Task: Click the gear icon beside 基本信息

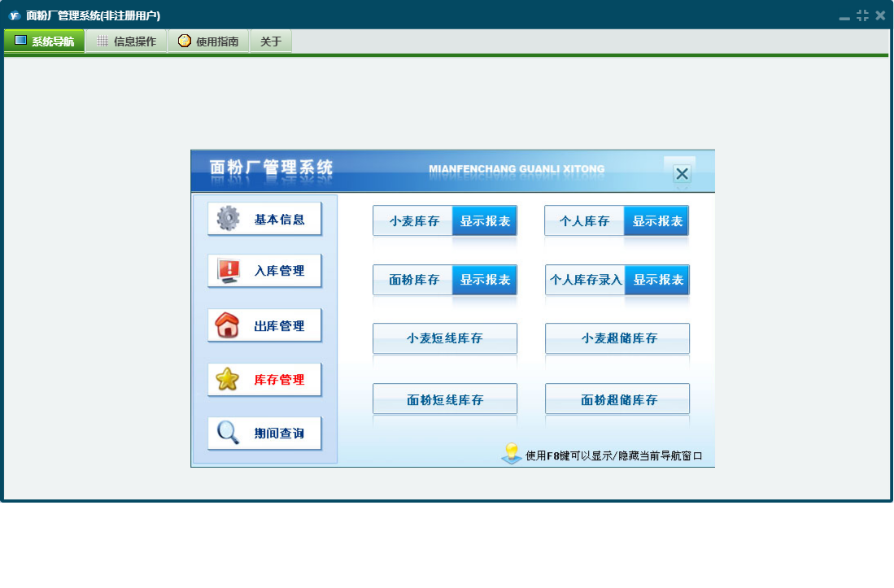Action: pyautogui.click(x=228, y=218)
